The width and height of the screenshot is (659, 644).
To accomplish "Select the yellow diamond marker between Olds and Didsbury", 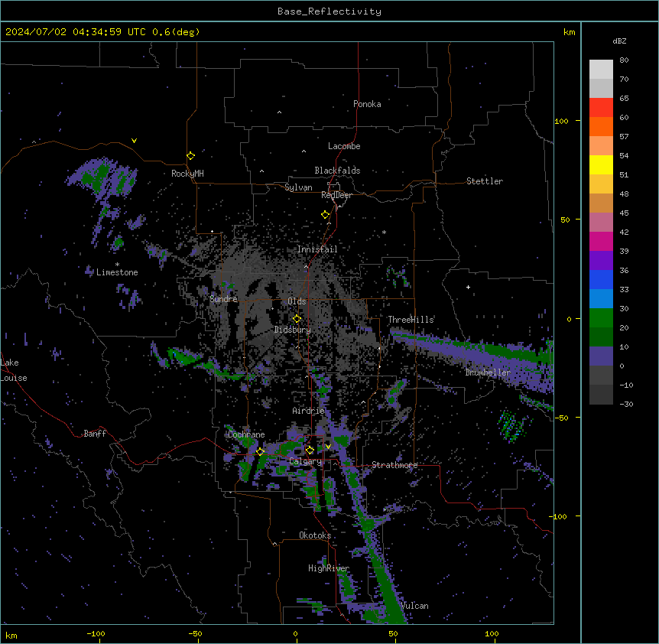I will (297, 319).
